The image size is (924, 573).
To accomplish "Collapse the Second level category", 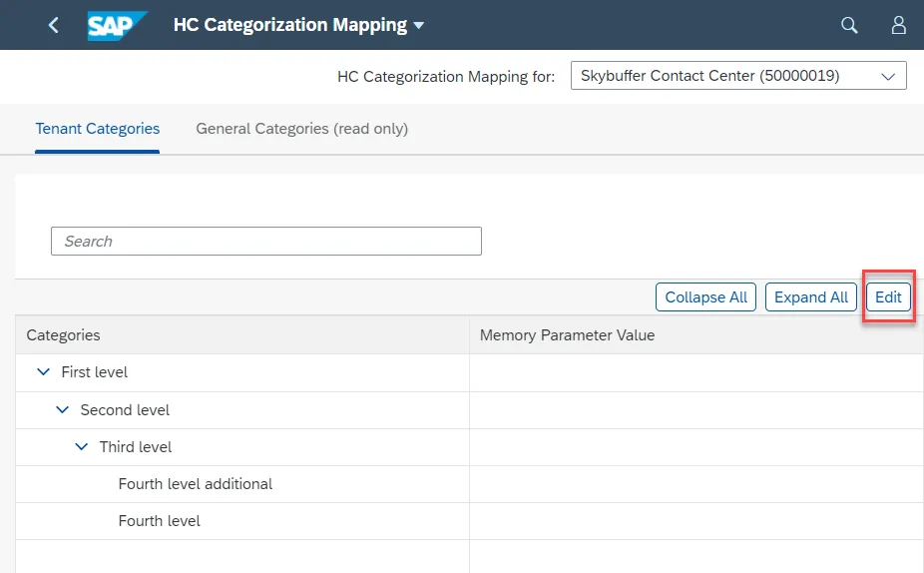I will 63,409.
